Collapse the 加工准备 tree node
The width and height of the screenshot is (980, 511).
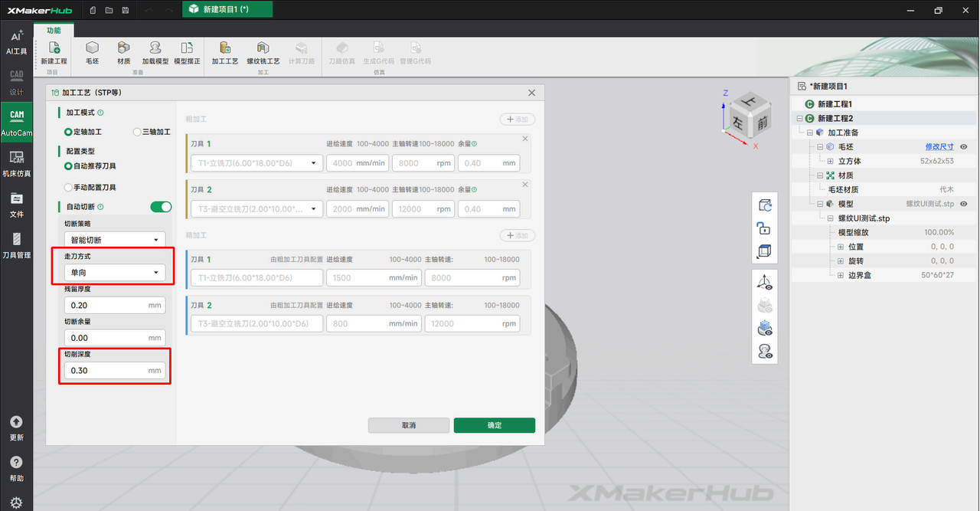click(810, 133)
